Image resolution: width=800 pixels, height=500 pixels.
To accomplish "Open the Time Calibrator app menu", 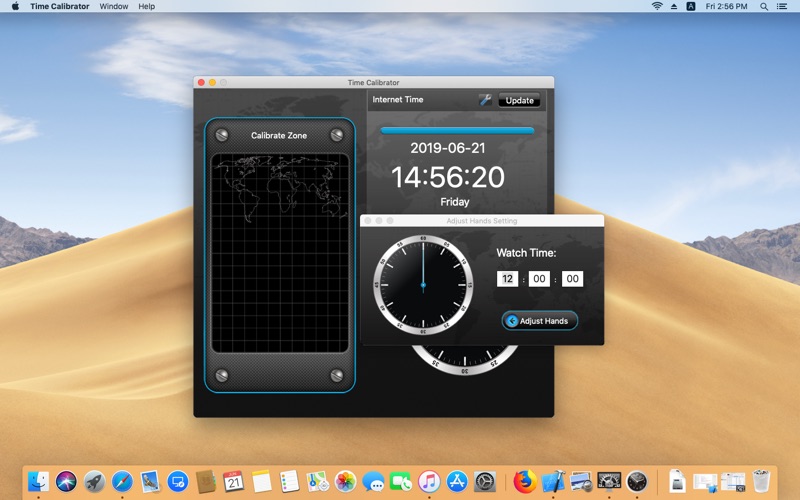I will (x=60, y=6).
